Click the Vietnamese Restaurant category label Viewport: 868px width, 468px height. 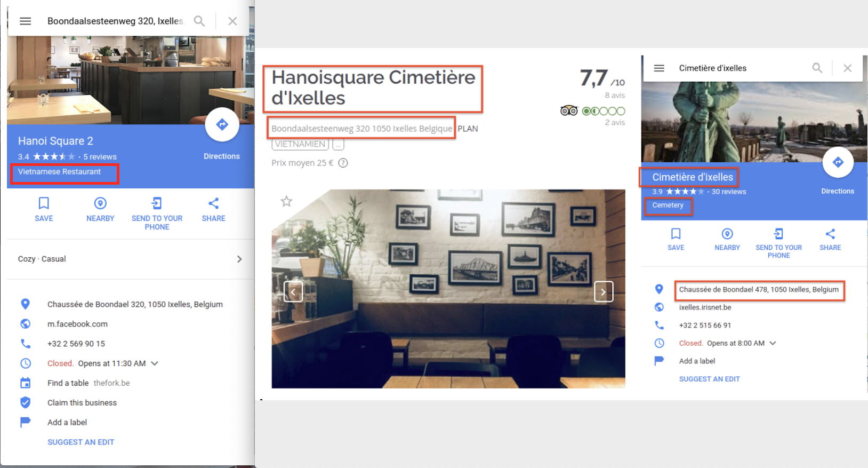point(59,172)
